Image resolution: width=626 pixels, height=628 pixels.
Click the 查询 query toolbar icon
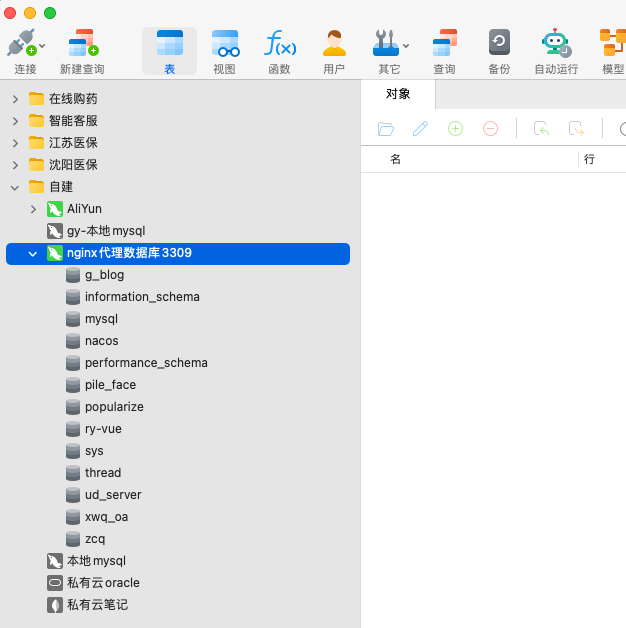click(x=444, y=44)
